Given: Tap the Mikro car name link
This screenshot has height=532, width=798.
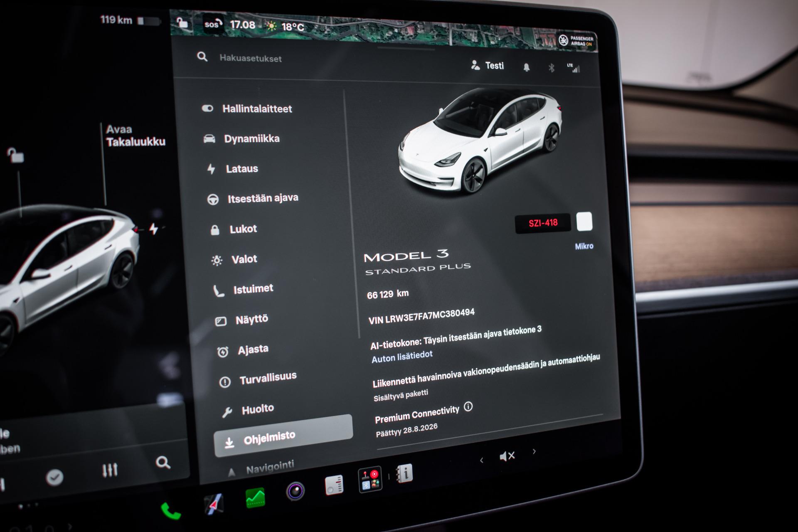Looking at the screenshot, I should 584,246.
